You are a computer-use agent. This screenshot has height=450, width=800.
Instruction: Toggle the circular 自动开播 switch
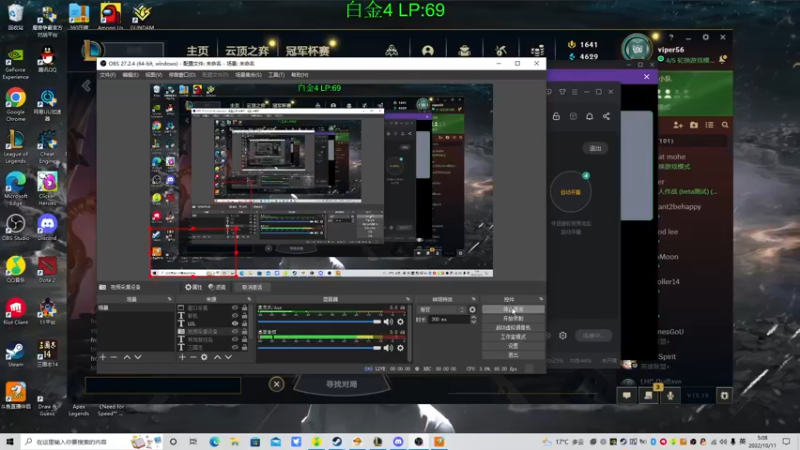[570, 192]
